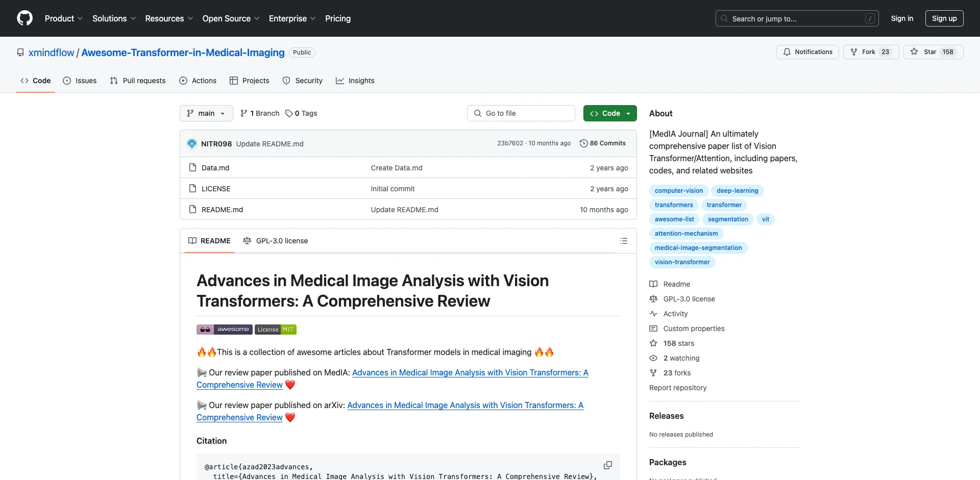Click Report repository link
This screenshot has height=480, width=980.
[678, 388]
